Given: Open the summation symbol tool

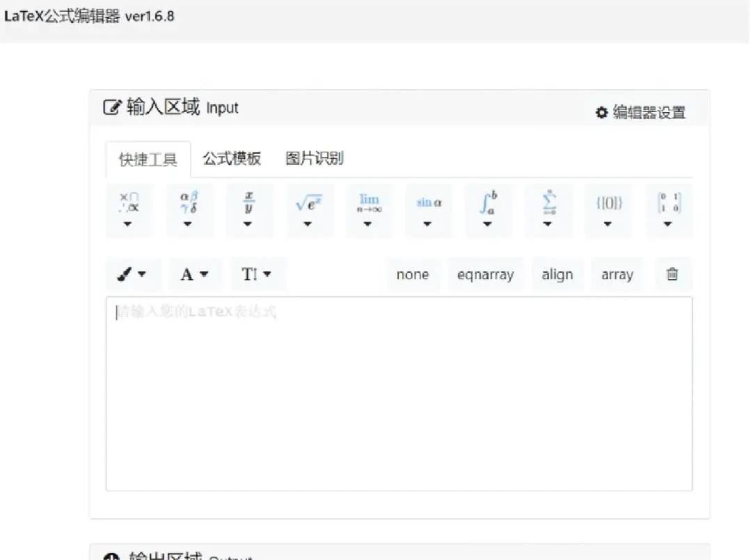Looking at the screenshot, I should tap(549, 202).
